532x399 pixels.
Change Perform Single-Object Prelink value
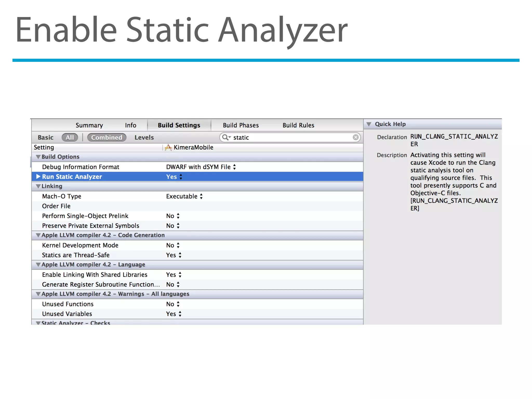pos(173,216)
